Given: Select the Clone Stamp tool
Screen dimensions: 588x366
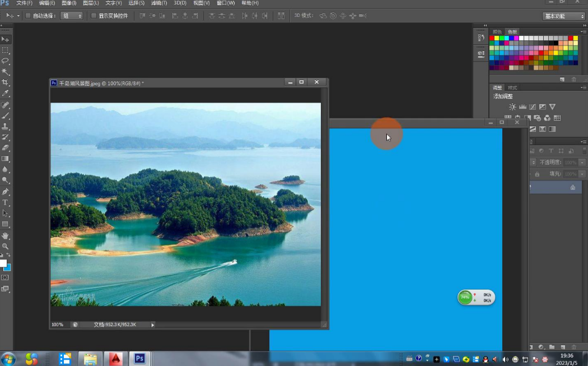Looking at the screenshot, I should [5, 127].
